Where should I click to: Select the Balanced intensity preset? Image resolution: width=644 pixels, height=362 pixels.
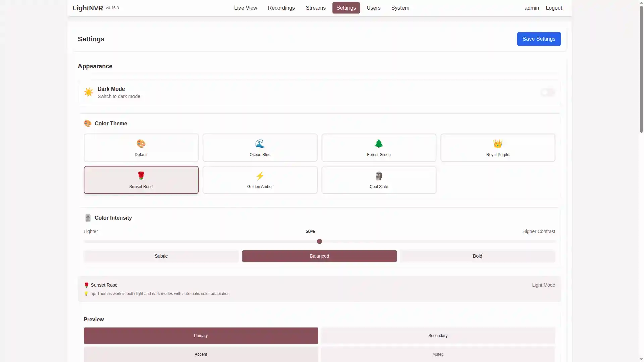coord(319,256)
